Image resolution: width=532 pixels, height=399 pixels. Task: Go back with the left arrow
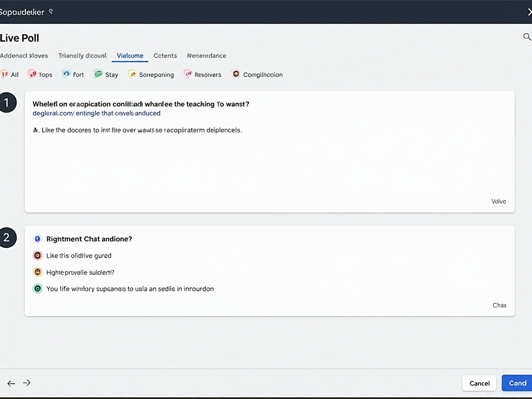pyautogui.click(x=11, y=383)
